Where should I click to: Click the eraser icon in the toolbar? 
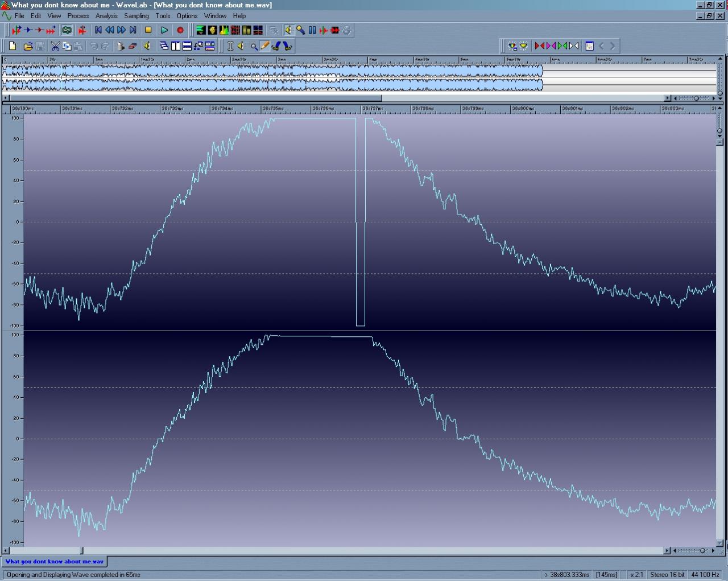(133, 46)
